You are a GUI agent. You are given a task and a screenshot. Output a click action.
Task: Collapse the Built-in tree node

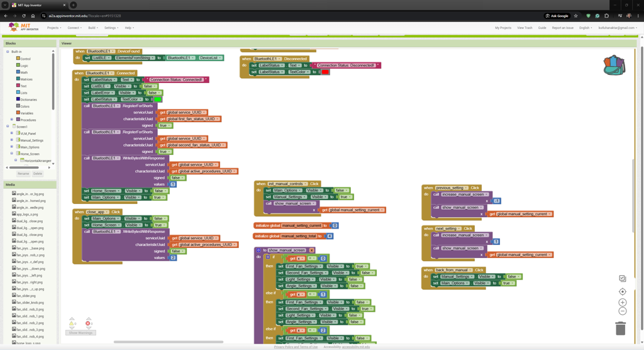tap(8, 52)
